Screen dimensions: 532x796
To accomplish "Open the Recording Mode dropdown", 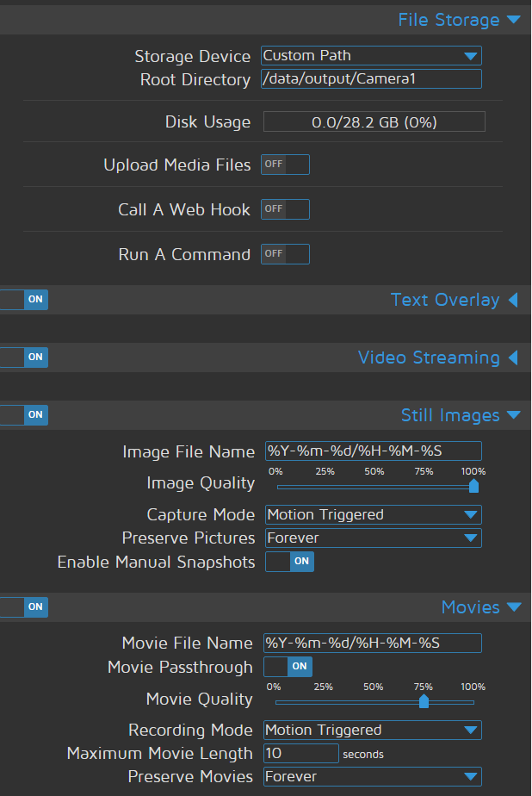I will click(x=372, y=731).
